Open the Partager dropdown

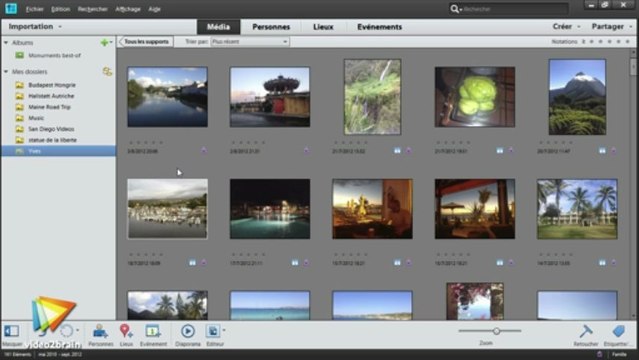coord(611,27)
